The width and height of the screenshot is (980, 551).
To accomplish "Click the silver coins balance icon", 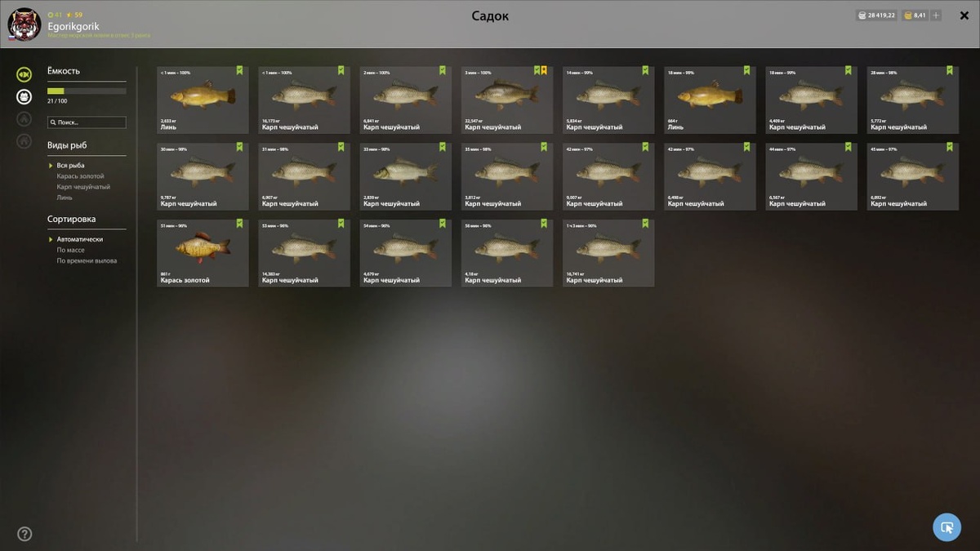I will click(862, 16).
